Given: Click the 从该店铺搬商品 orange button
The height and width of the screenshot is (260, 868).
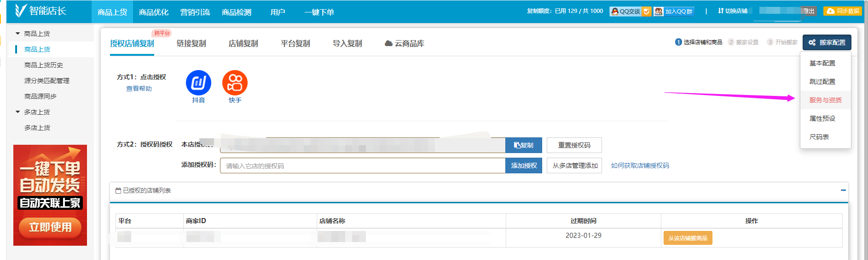Looking at the screenshot, I should click(688, 238).
